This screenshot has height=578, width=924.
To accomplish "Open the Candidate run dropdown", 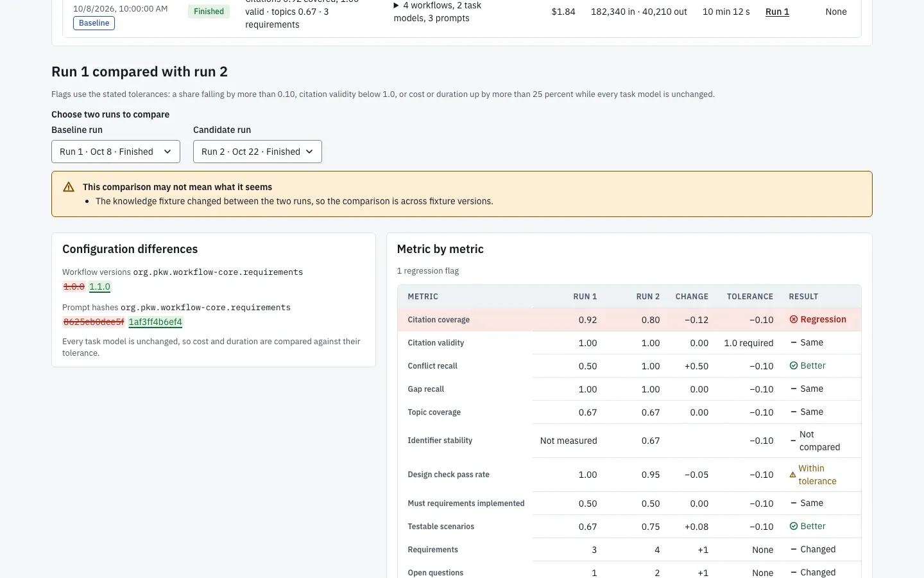I will 257,152.
